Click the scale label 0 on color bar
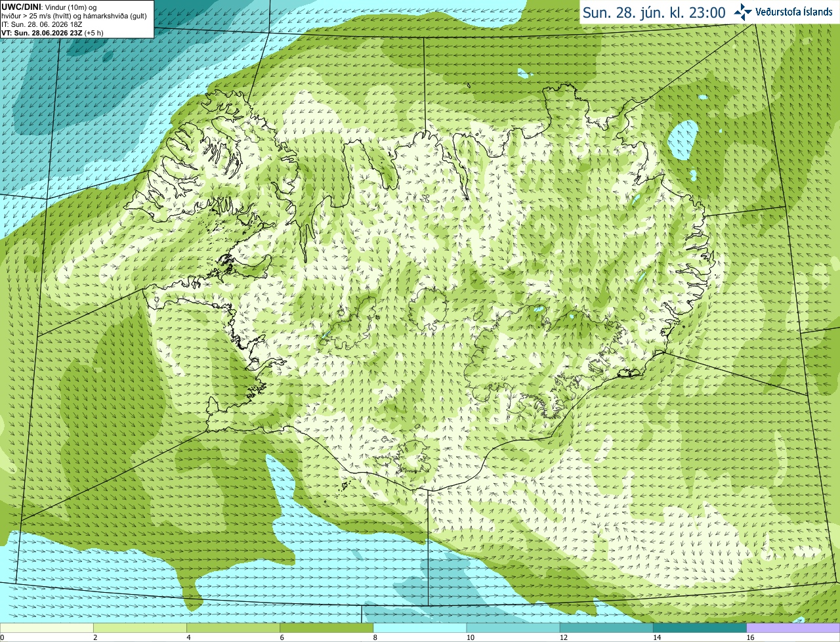Screen dimensions: 840x642 point(2,637)
